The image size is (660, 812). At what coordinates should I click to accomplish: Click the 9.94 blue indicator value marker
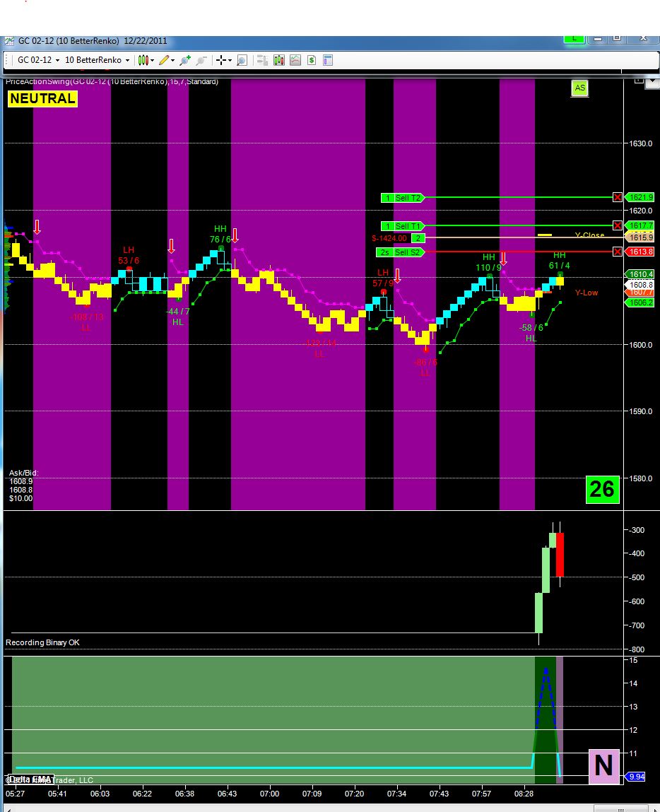pos(636,777)
